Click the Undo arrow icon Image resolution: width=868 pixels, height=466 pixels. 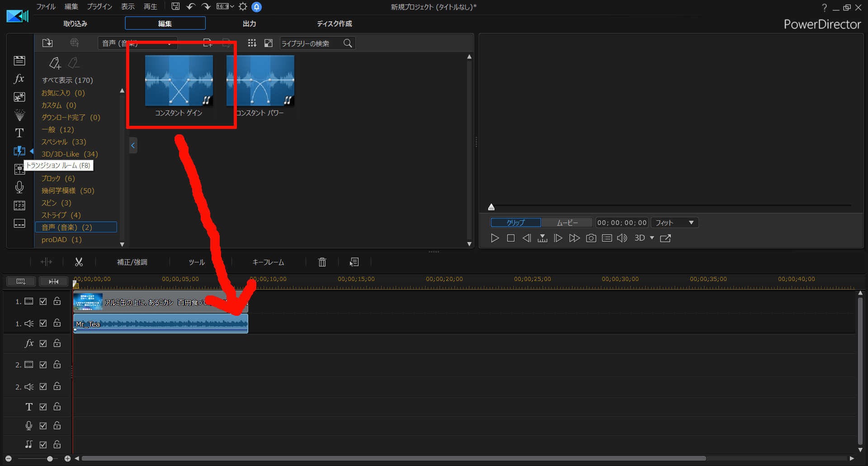coord(191,6)
